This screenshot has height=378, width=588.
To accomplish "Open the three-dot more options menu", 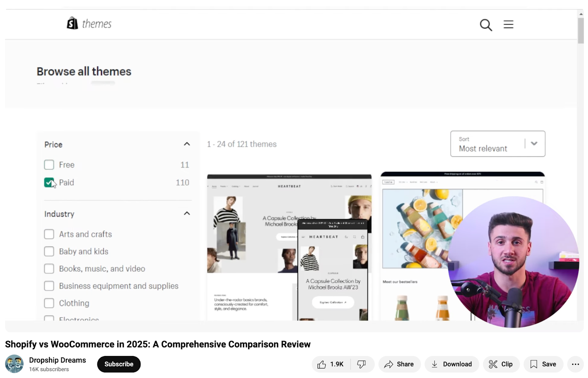I will [x=576, y=364].
